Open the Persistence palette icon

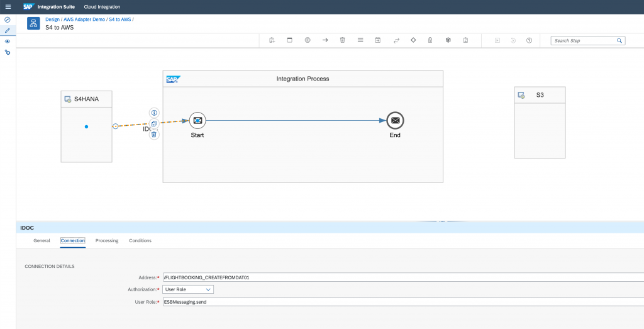click(448, 40)
